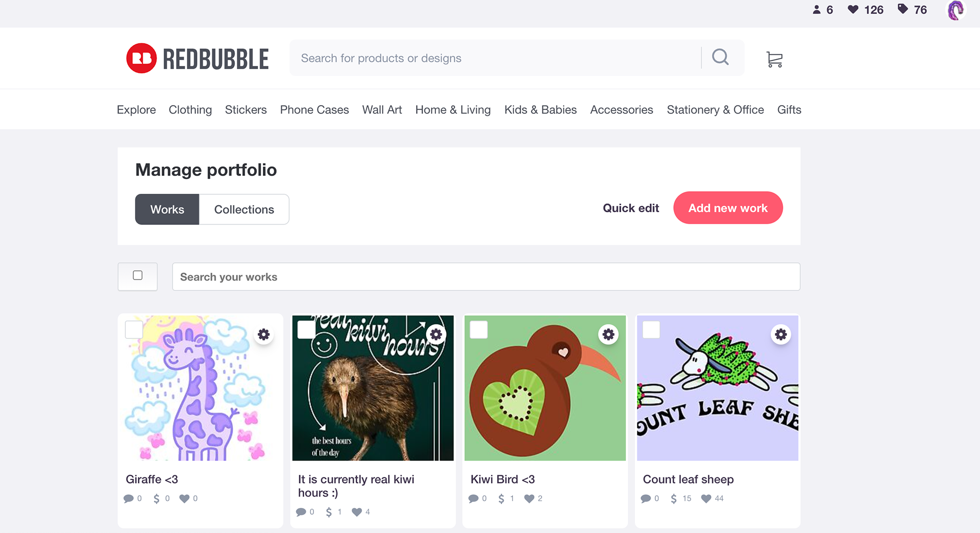Click the Add new work button
Viewport: 980px width, 533px height.
pos(728,208)
